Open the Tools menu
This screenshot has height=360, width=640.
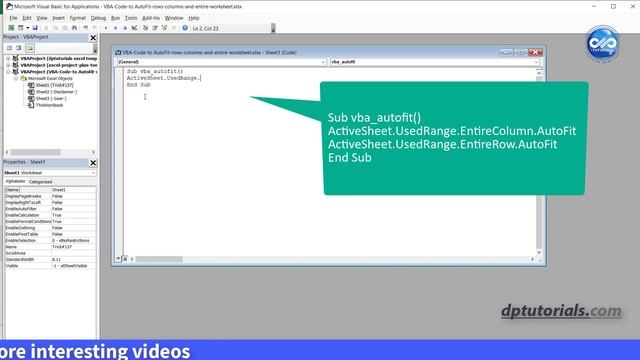tap(131, 18)
